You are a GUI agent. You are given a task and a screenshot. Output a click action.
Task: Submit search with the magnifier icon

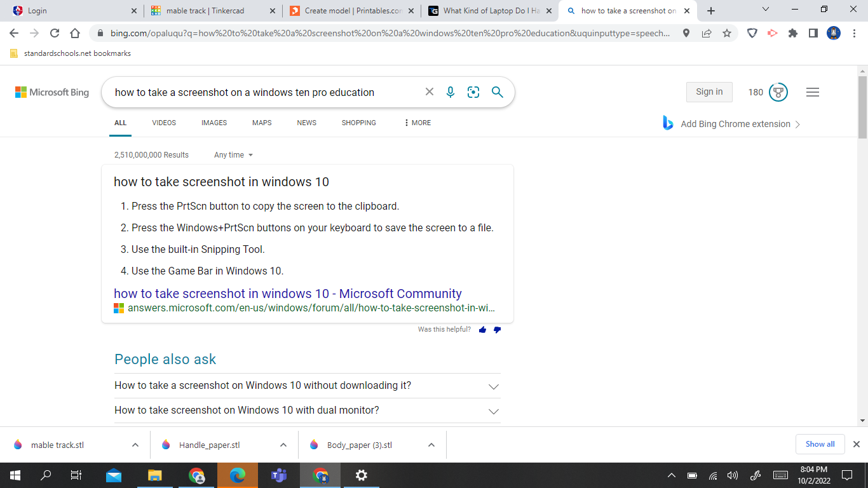(498, 92)
